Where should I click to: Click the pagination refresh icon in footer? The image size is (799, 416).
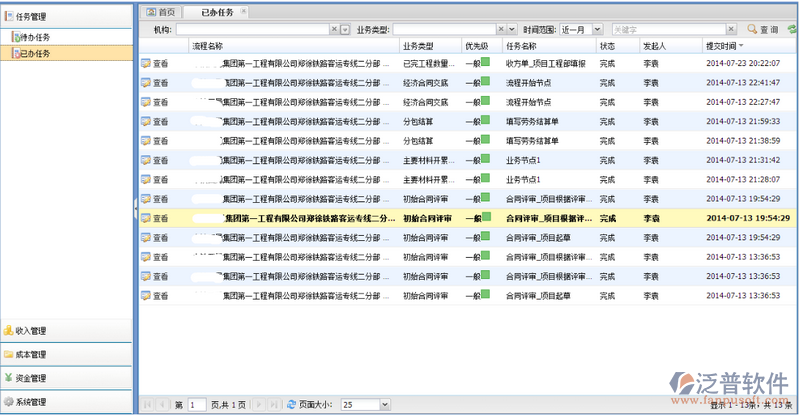[x=291, y=405]
